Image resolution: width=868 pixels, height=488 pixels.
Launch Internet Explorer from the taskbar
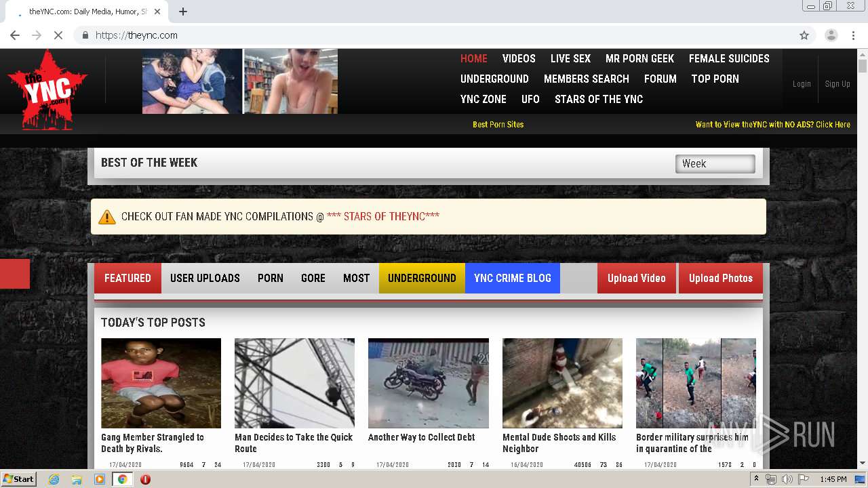click(54, 479)
